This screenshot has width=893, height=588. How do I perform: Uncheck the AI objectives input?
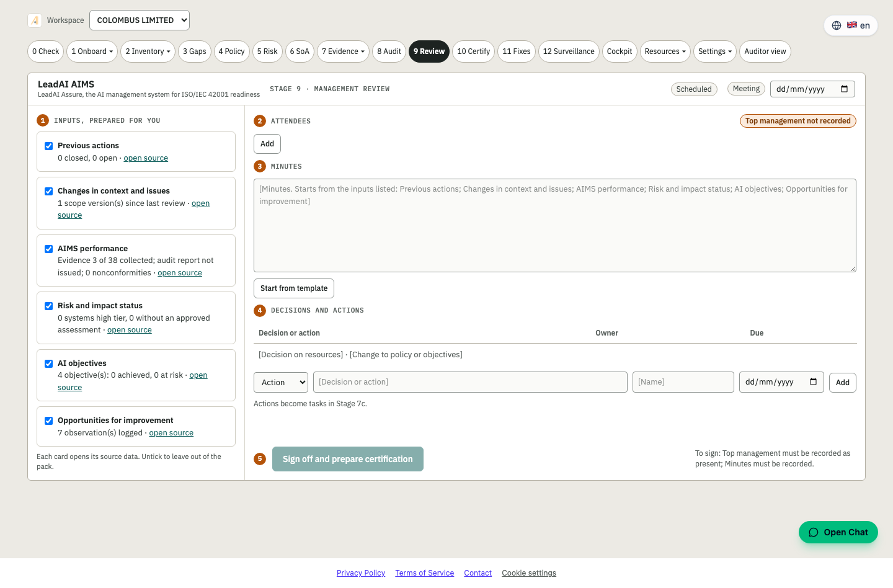click(48, 363)
